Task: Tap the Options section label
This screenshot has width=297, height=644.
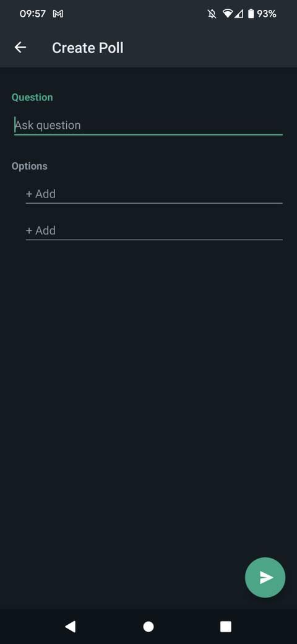Action: tap(30, 166)
